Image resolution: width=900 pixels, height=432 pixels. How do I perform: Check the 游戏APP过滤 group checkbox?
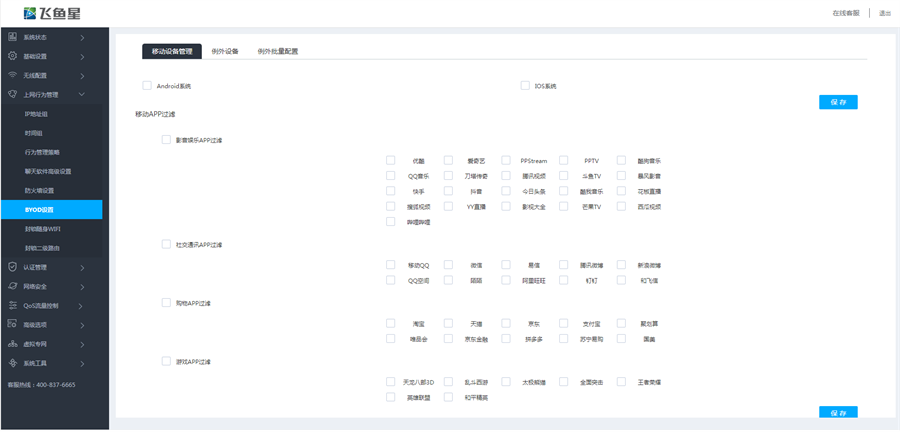[x=166, y=361]
